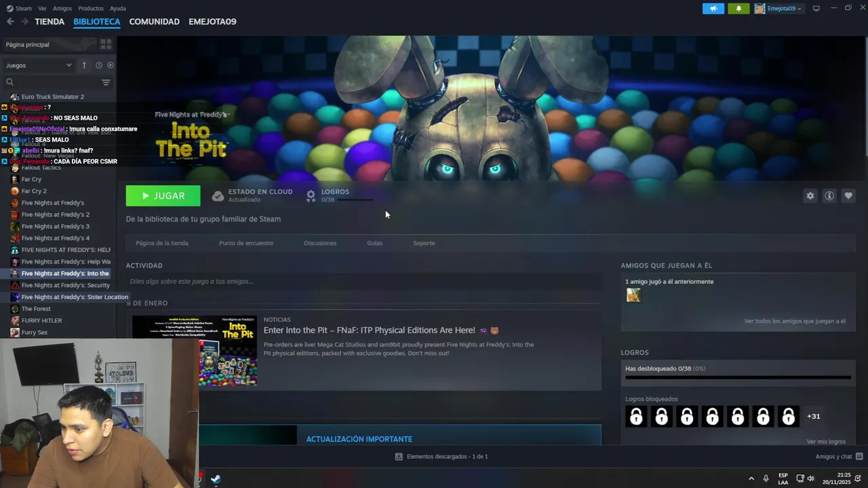Click Steam icon in taskbar
Viewport: 868px width, 488px height.
coord(216,479)
